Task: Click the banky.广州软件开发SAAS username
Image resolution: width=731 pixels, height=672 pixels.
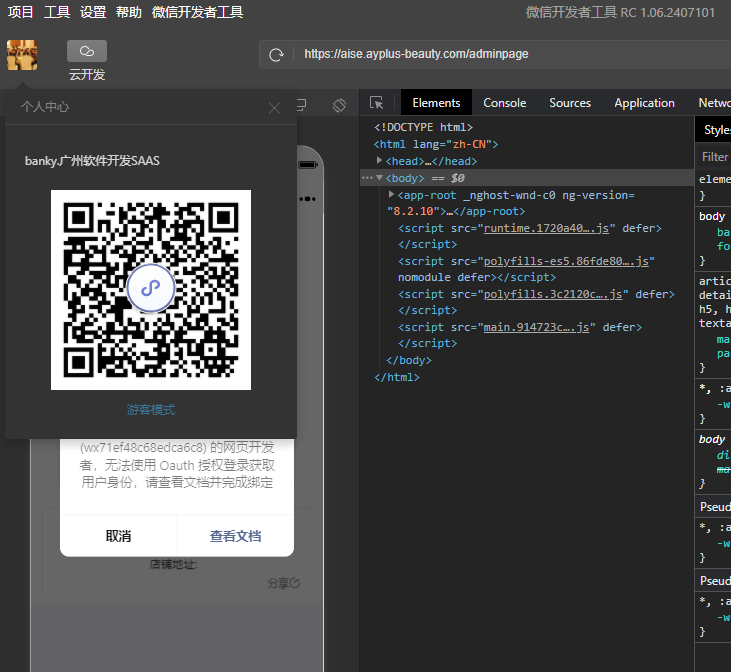Action: point(92,161)
